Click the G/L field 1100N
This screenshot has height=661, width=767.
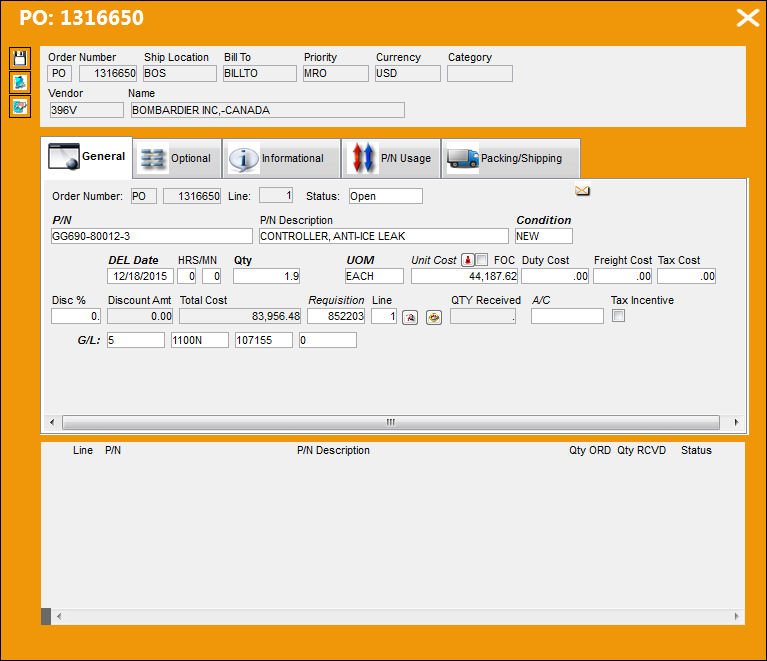[x=200, y=340]
